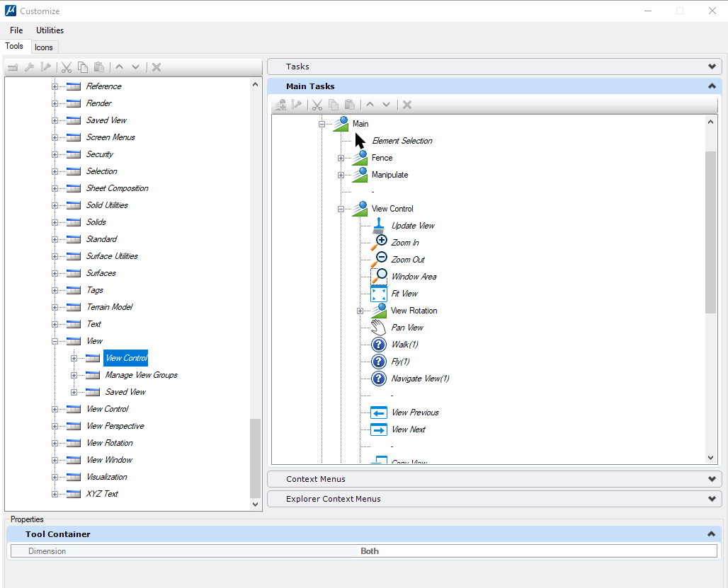Viewport: 728px width, 588px height.
Task: Click the Dimension property value field
Action: pos(369,551)
